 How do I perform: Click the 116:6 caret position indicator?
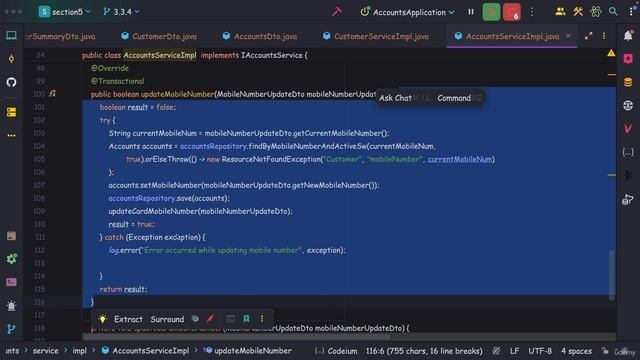coord(424,351)
